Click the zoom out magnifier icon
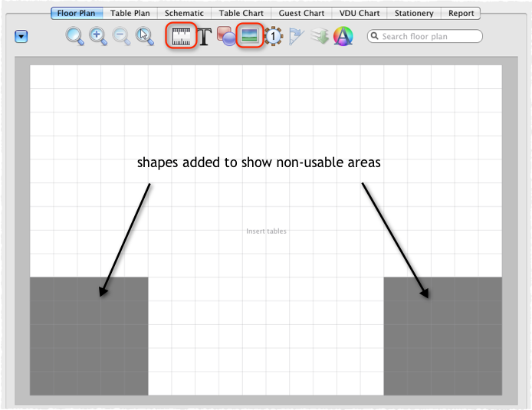Screen dimensions: 532x410 click(121, 36)
